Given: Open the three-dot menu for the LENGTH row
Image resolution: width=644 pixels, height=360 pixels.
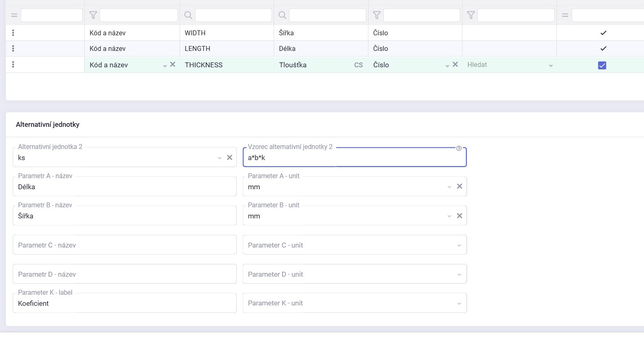Looking at the screenshot, I should coord(13,48).
